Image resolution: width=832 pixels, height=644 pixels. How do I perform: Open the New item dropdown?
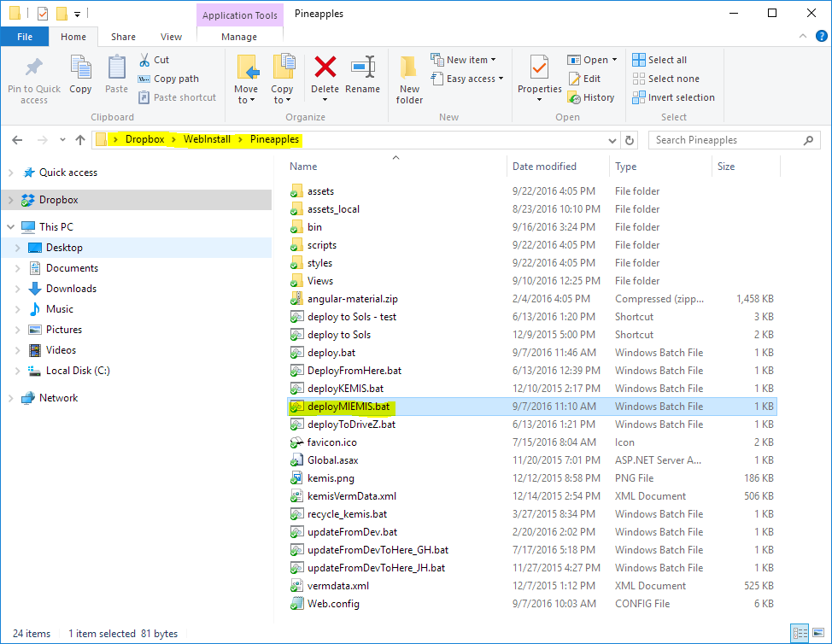tap(469, 60)
